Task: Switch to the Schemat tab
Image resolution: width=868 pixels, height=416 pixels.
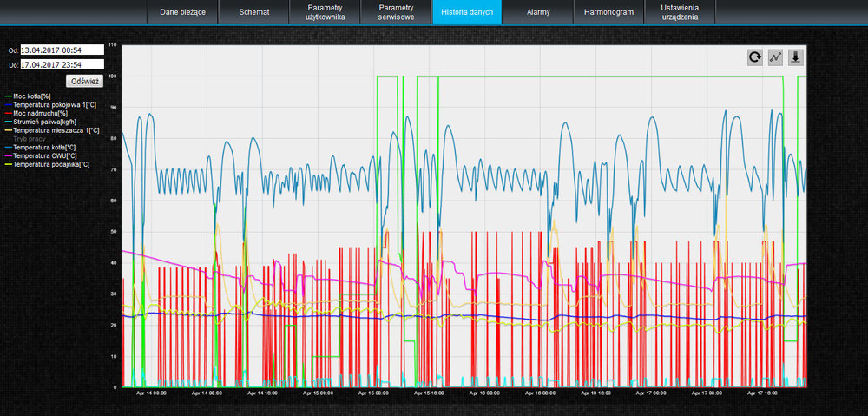Action: [x=254, y=13]
